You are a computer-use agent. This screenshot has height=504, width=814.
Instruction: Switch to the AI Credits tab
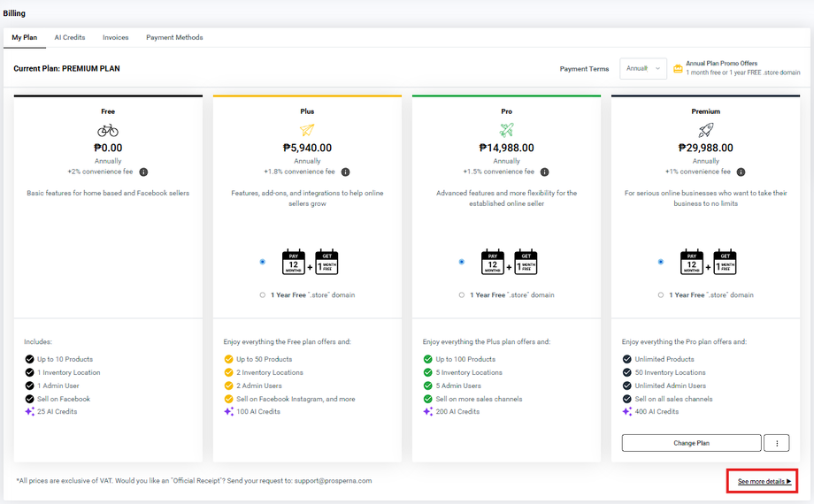[70, 37]
